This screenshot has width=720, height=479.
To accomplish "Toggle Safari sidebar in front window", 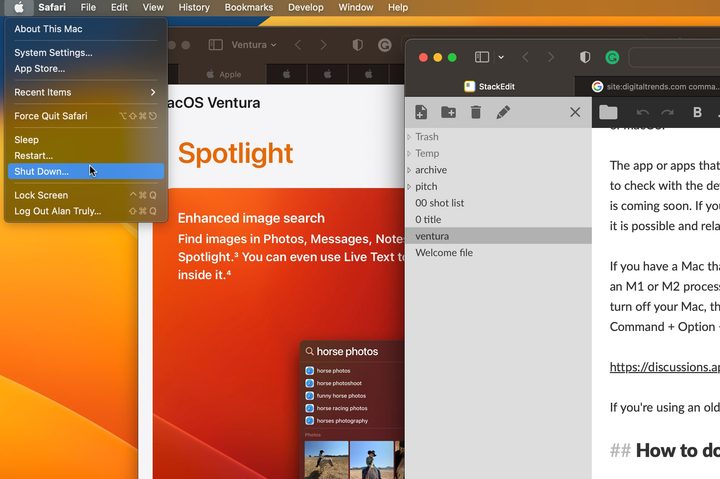I will pos(482,57).
